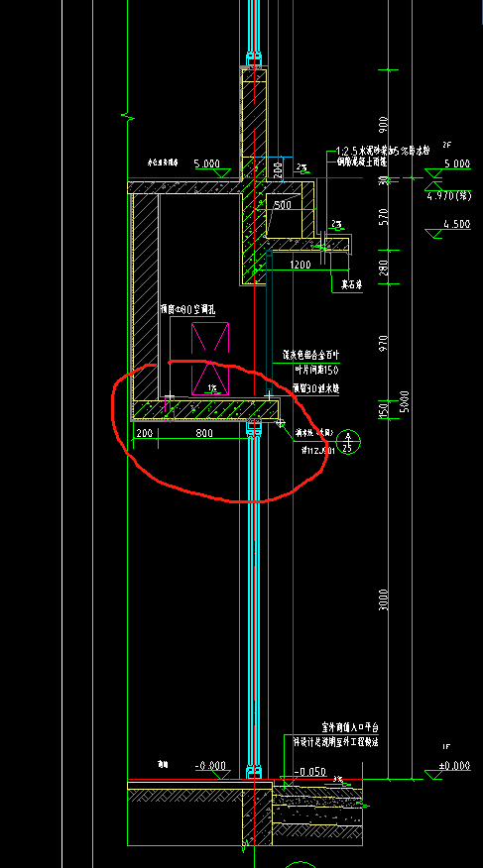Pick the 800 dimension under the slab

click(x=204, y=433)
